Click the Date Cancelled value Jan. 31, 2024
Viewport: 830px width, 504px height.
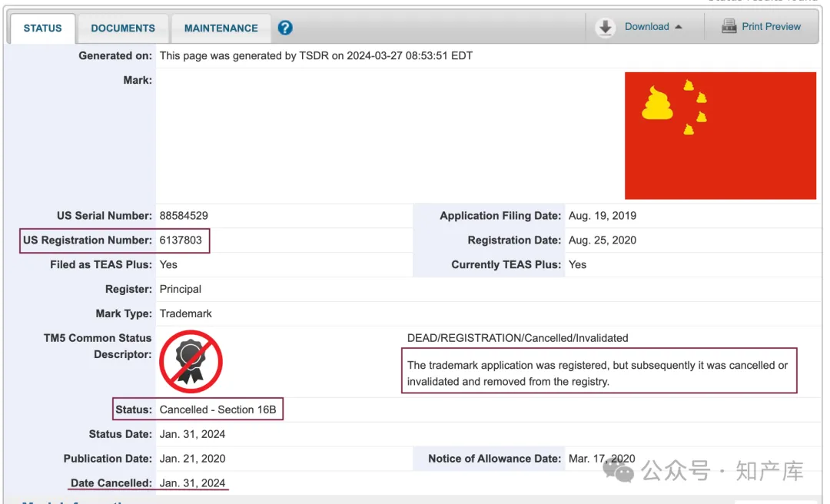click(192, 482)
